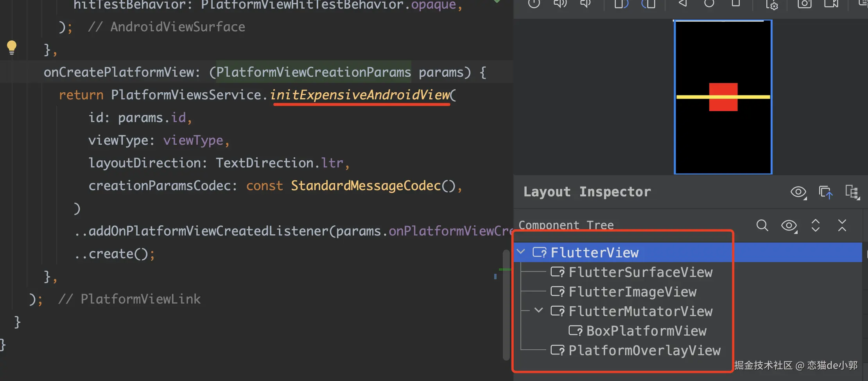This screenshot has height=381, width=868.
Task: Click StandardMessageCodec in the code
Action: [x=366, y=185]
